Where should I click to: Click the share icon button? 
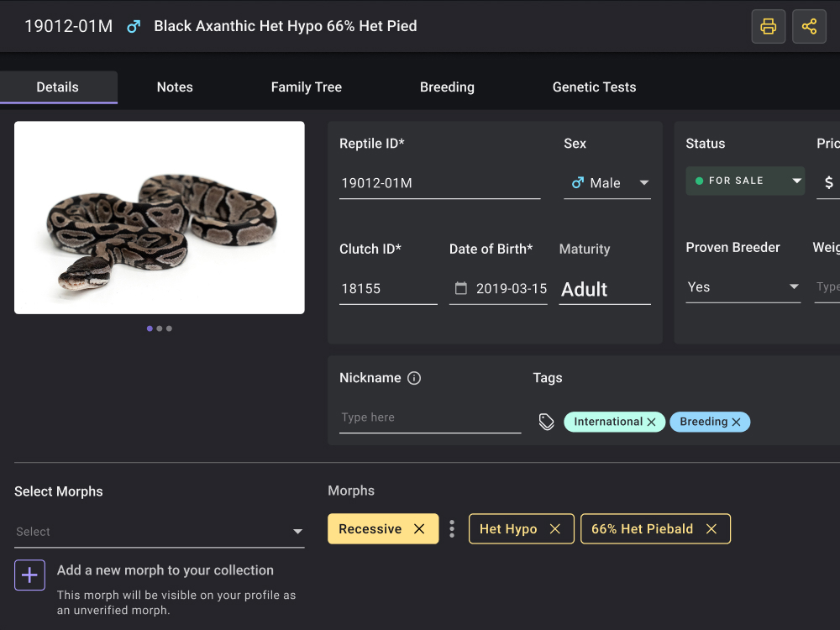(x=809, y=27)
